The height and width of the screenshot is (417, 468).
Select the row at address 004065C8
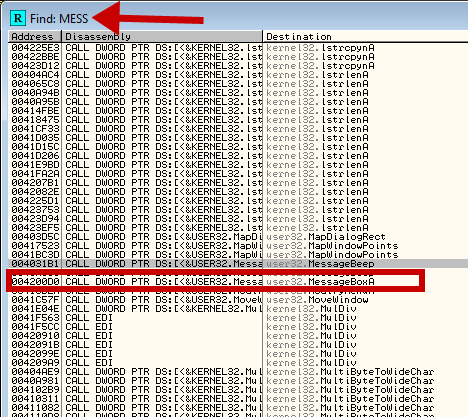pos(238,84)
